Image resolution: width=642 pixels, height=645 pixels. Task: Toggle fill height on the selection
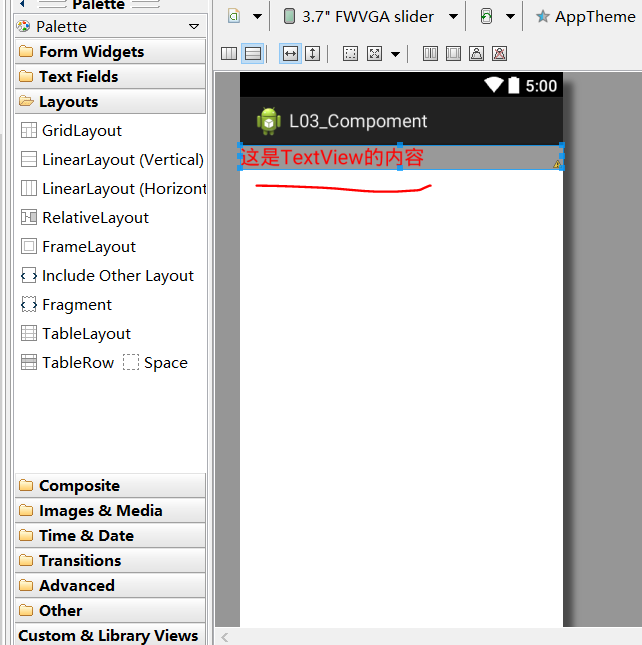(313, 53)
